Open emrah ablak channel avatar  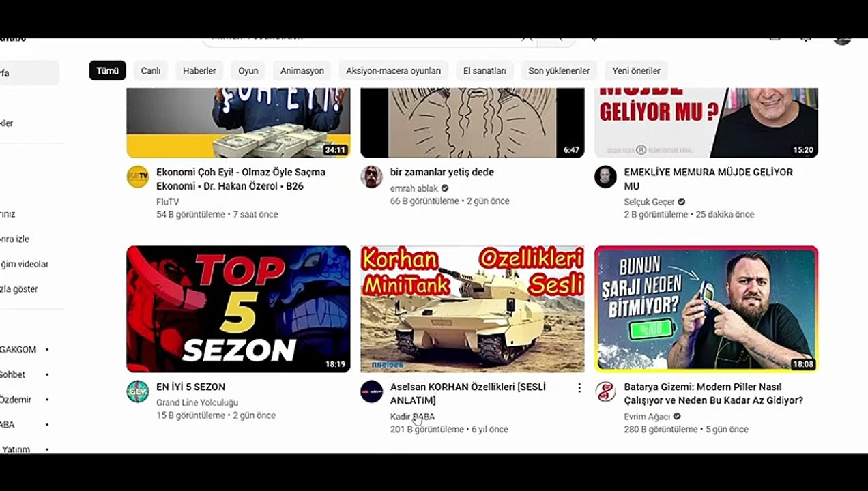[372, 177]
